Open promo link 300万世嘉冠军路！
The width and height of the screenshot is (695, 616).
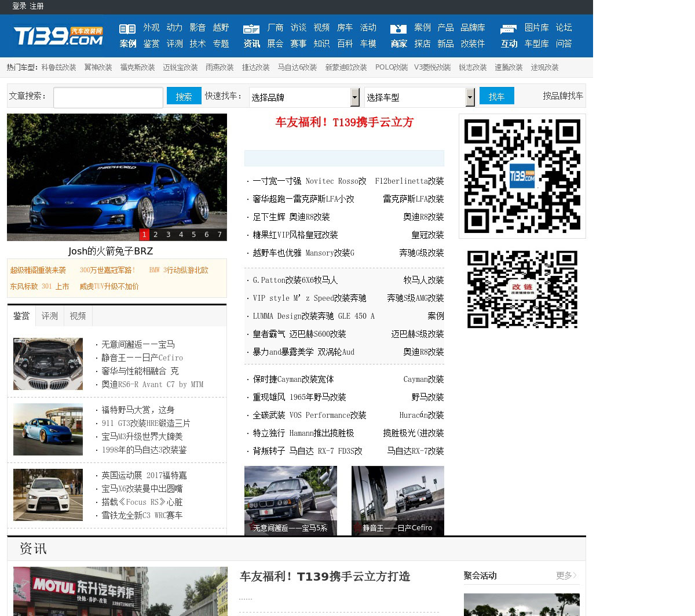point(108,270)
